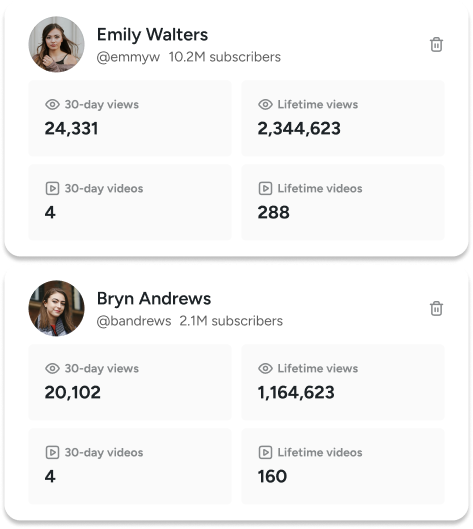
Task: Open Emily Walters profile picture
Action: (56, 44)
